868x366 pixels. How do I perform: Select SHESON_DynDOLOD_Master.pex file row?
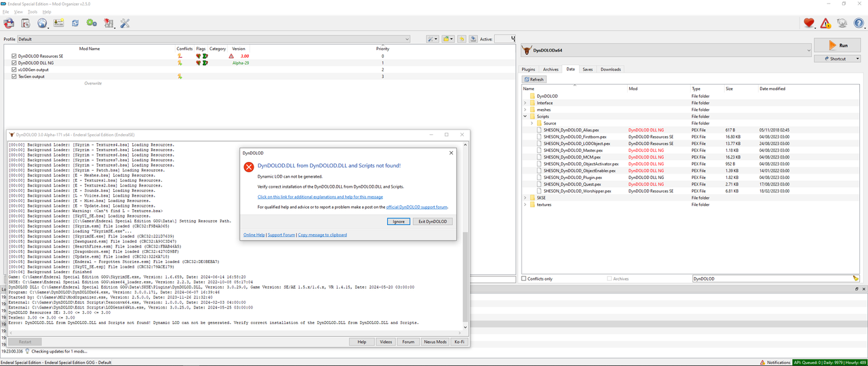[x=690, y=150]
